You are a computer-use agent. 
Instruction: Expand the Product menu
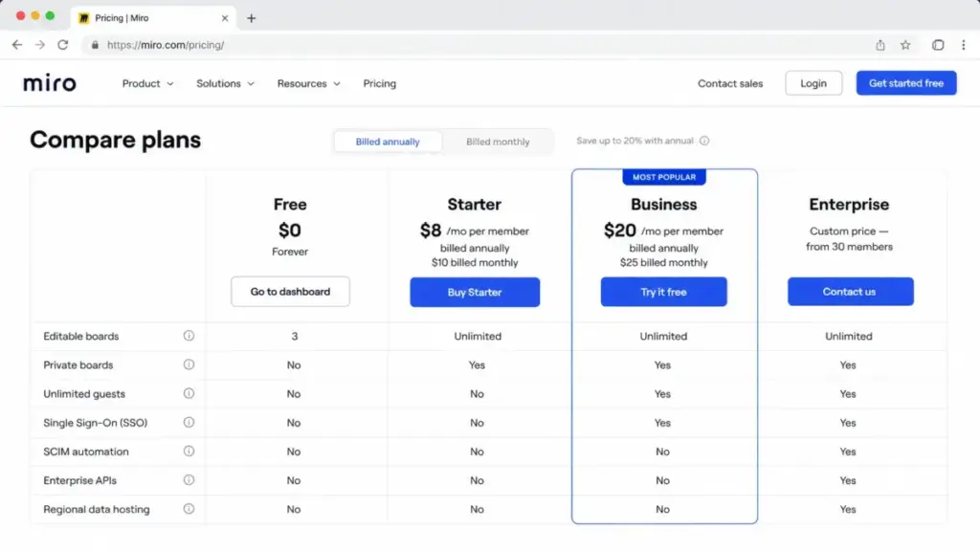point(147,83)
